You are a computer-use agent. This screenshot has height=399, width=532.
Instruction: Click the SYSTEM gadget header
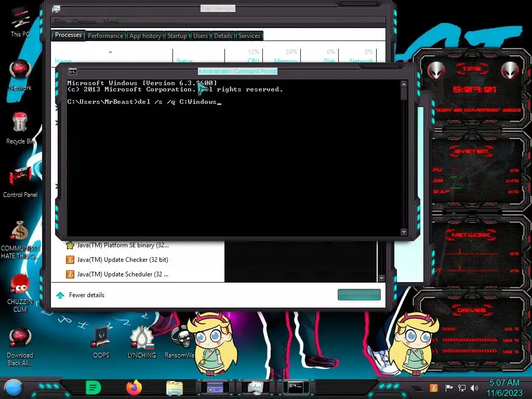pos(472,151)
